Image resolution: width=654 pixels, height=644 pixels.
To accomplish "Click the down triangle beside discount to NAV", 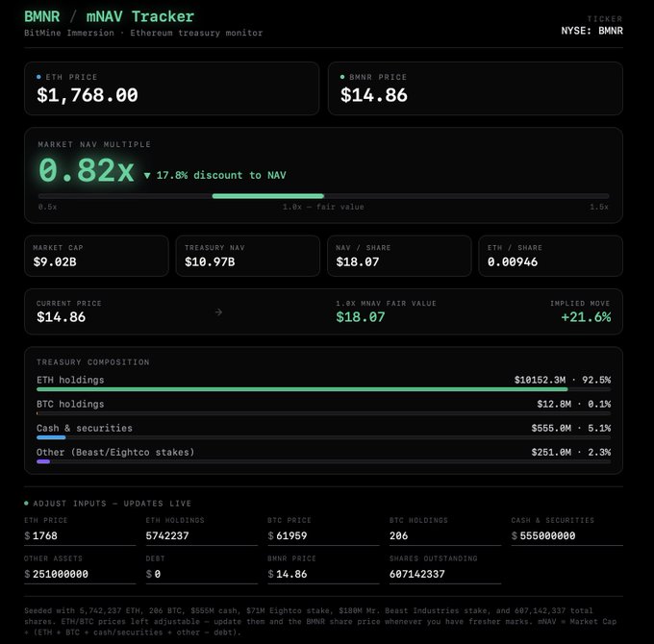I will click(x=147, y=176).
